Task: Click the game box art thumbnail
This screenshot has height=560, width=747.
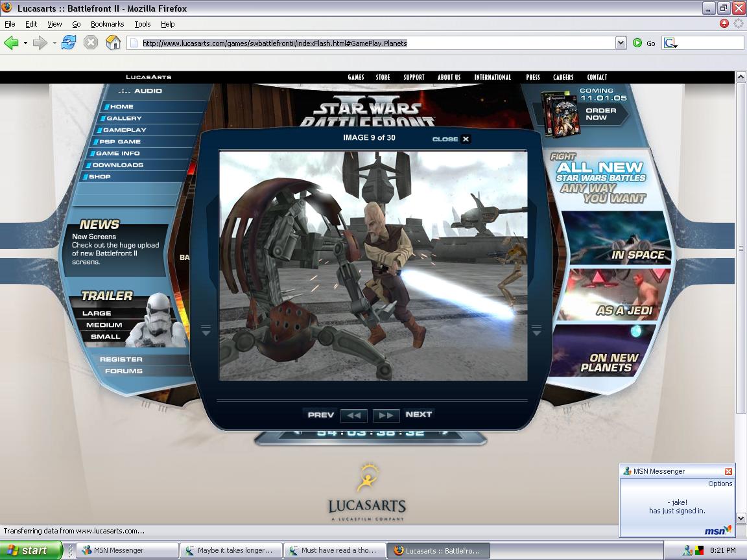Action: coord(561,114)
